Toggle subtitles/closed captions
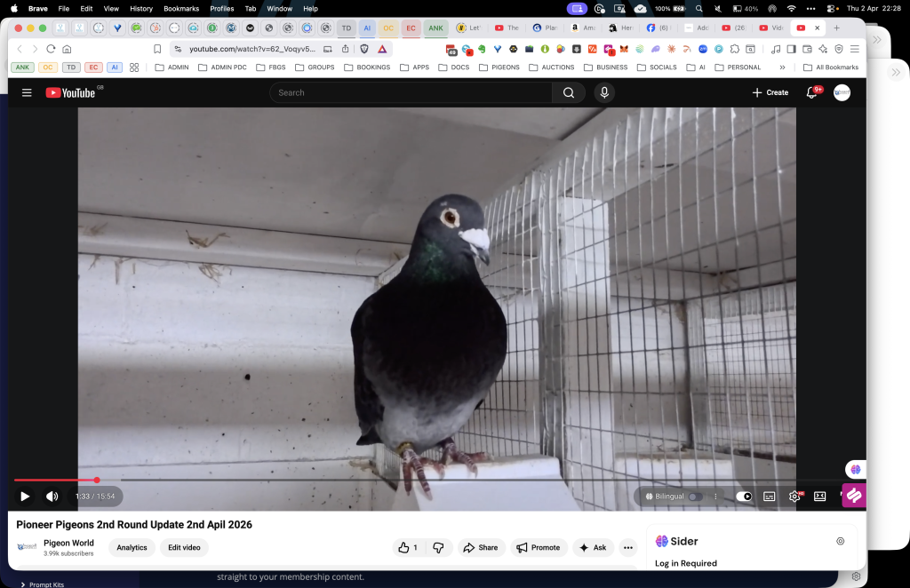The width and height of the screenshot is (910, 588). 770,497
